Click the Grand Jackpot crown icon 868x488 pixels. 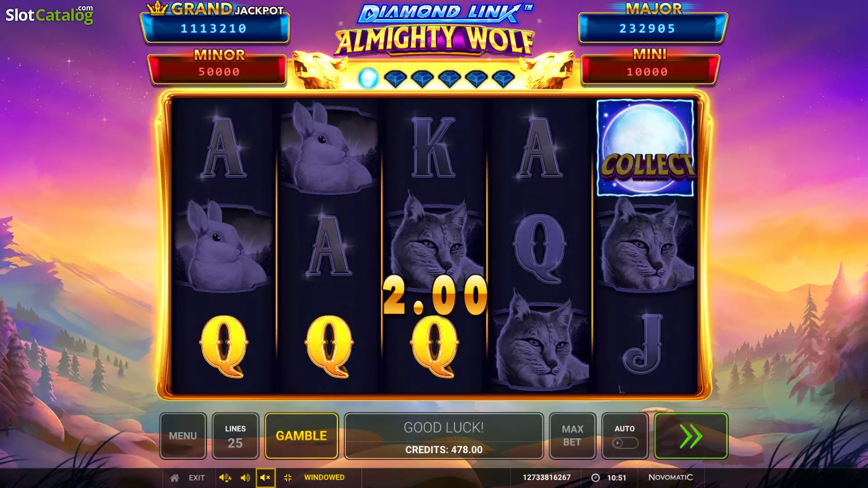tap(158, 8)
